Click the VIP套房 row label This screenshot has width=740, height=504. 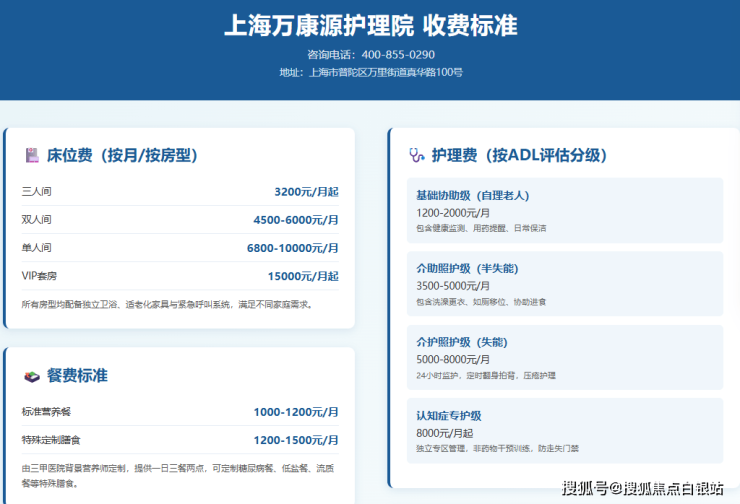(39, 276)
